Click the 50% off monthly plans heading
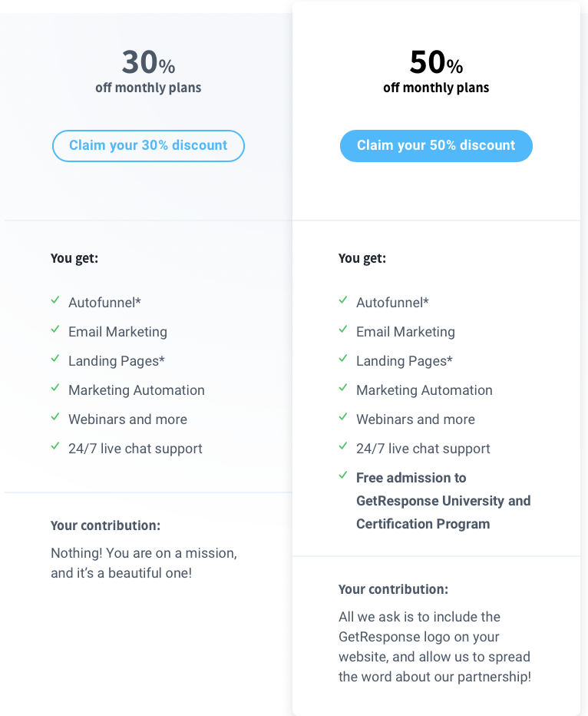 pyautogui.click(x=436, y=71)
